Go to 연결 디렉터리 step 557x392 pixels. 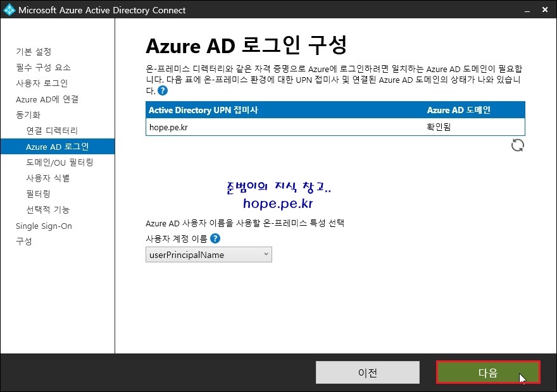[x=52, y=131]
